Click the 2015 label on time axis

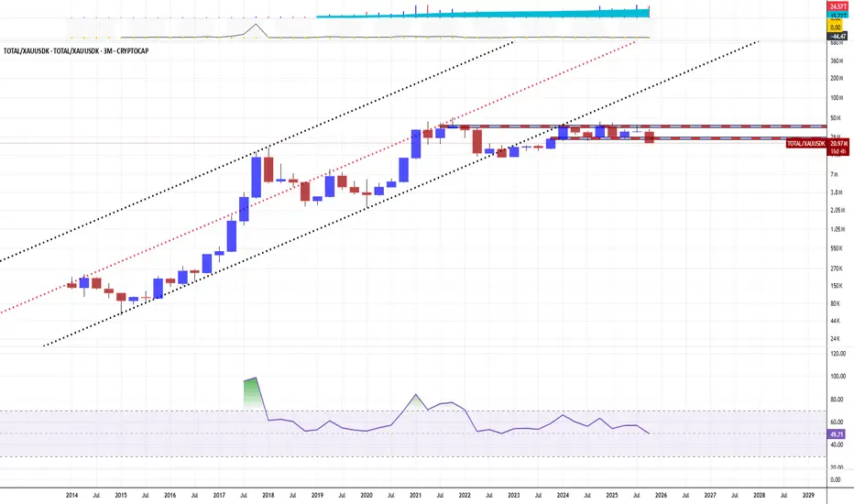coord(121,496)
